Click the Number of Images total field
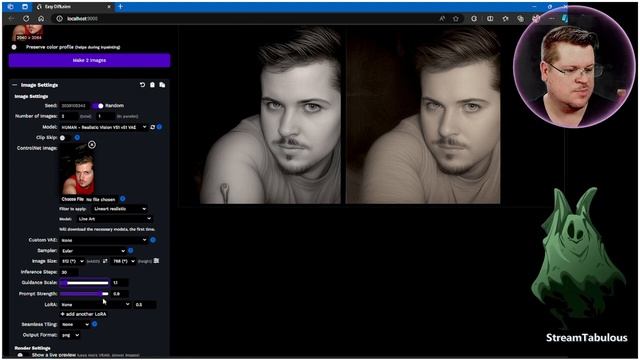 pos(69,116)
